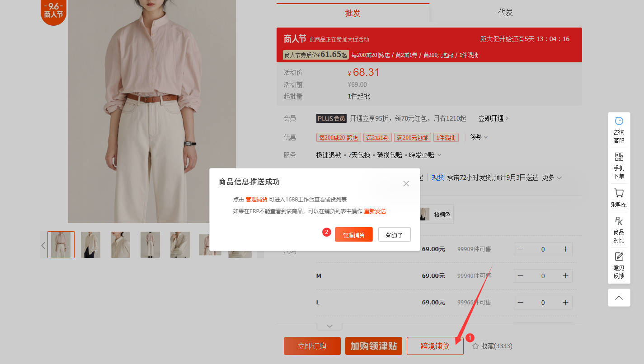Expand more sizes with the down chevron
The image size is (644, 364).
[329, 326]
